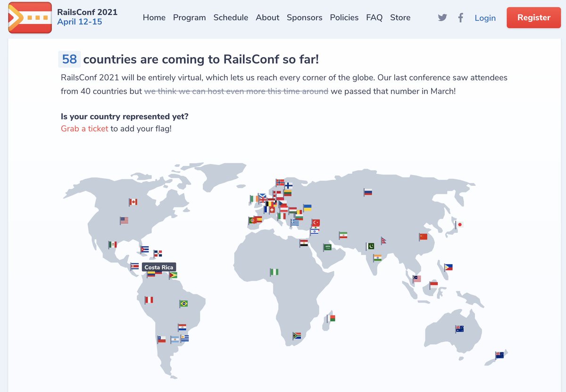Click the RailsConf 2021 site title

(x=87, y=12)
